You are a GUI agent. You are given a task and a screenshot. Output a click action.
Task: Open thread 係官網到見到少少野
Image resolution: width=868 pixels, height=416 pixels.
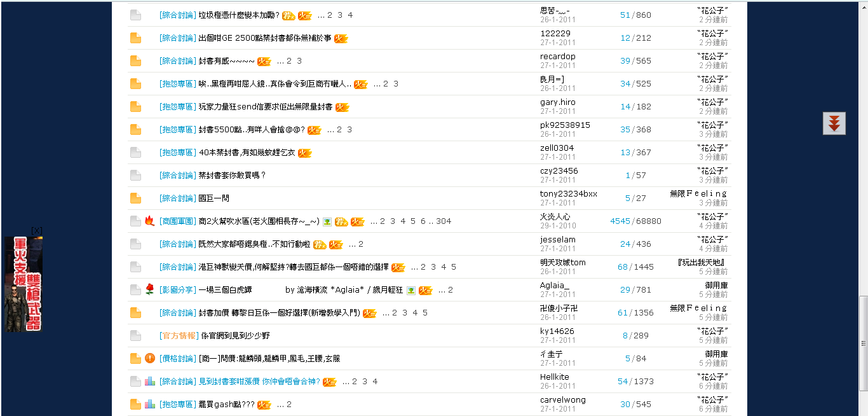point(236,336)
